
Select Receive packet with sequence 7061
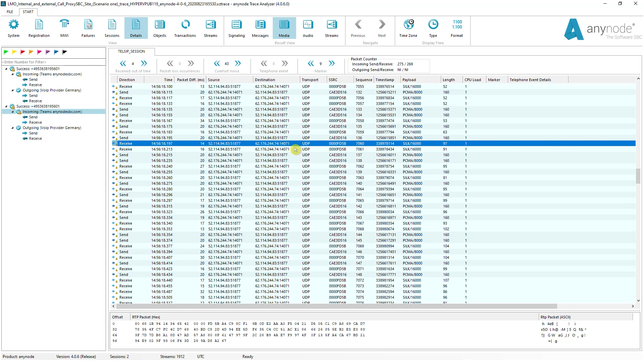tap(373, 149)
